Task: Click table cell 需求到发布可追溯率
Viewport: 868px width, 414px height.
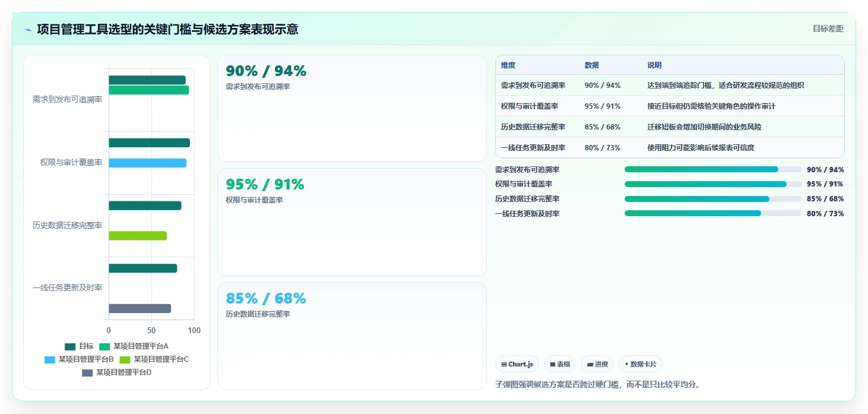Action: 533,86
